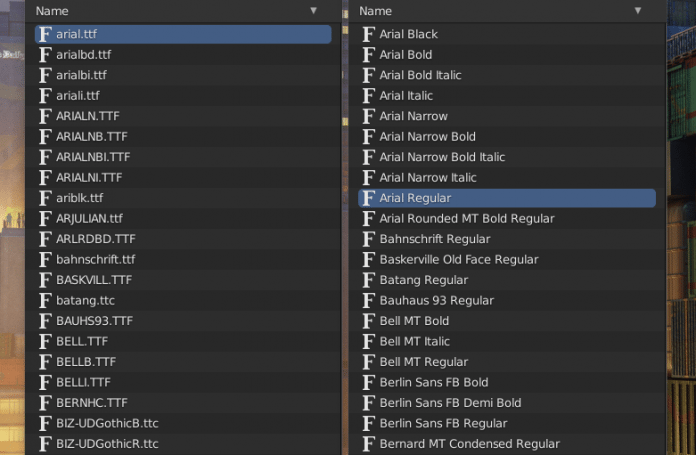
Task: Select the BELLB.TTF file
Action: 183,362
